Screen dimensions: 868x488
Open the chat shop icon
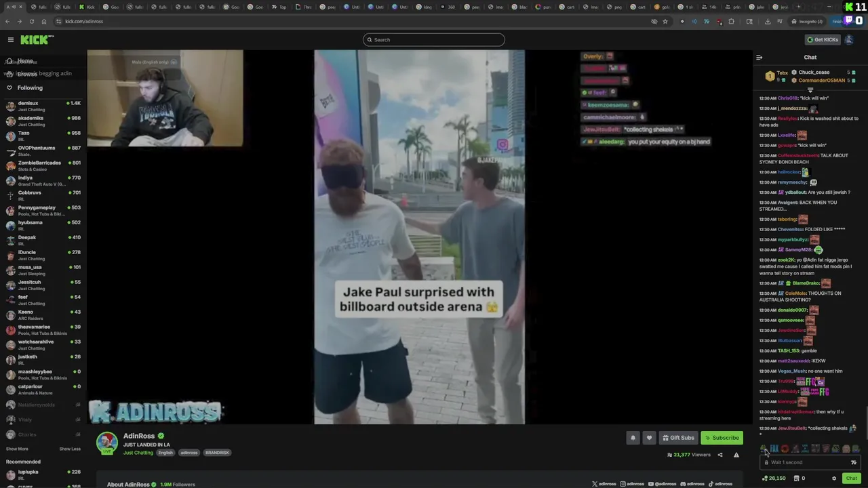tap(798, 479)
